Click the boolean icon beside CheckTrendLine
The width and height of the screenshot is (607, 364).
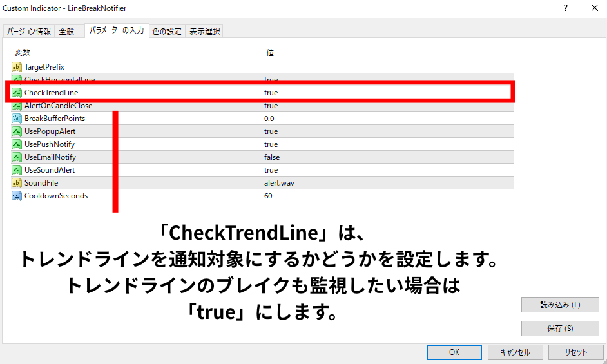point(17,93)
